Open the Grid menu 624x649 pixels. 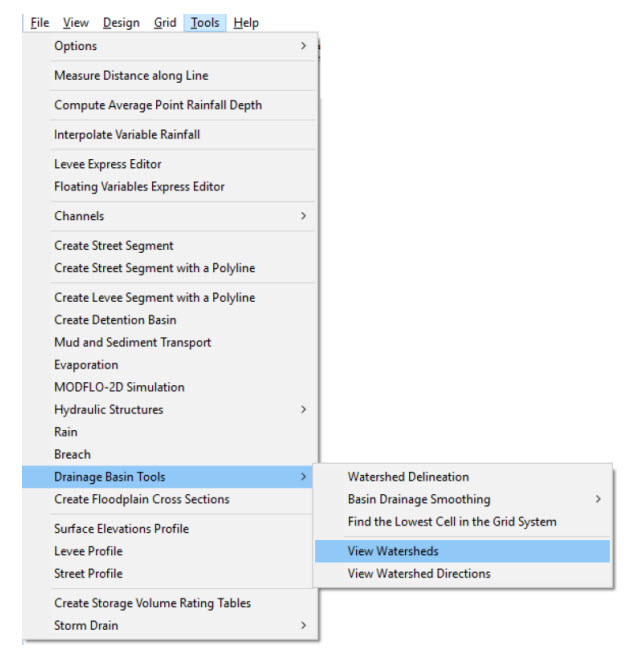[x=165, y=23]
